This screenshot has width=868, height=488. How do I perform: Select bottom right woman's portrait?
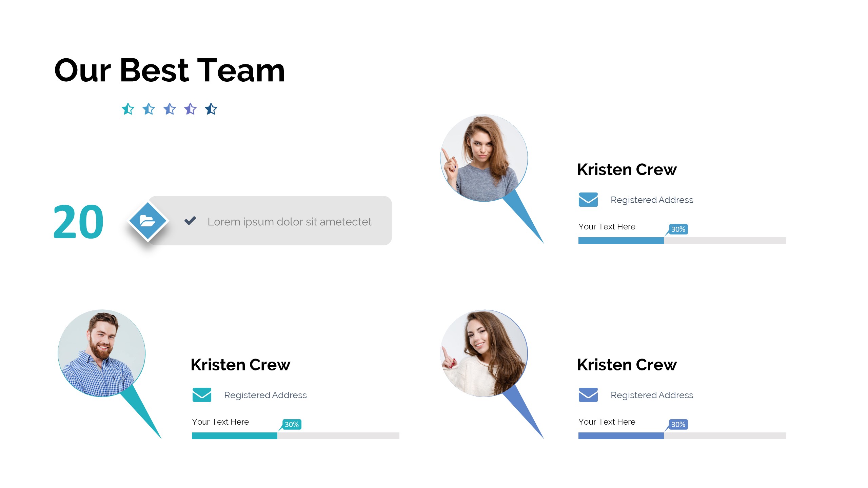pos(484,353)
